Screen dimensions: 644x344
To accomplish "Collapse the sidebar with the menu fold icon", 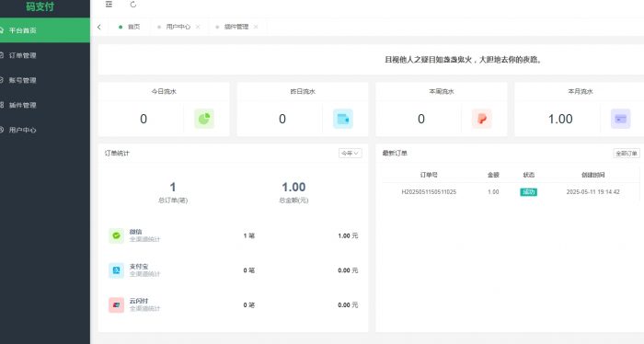I will 109,5.
